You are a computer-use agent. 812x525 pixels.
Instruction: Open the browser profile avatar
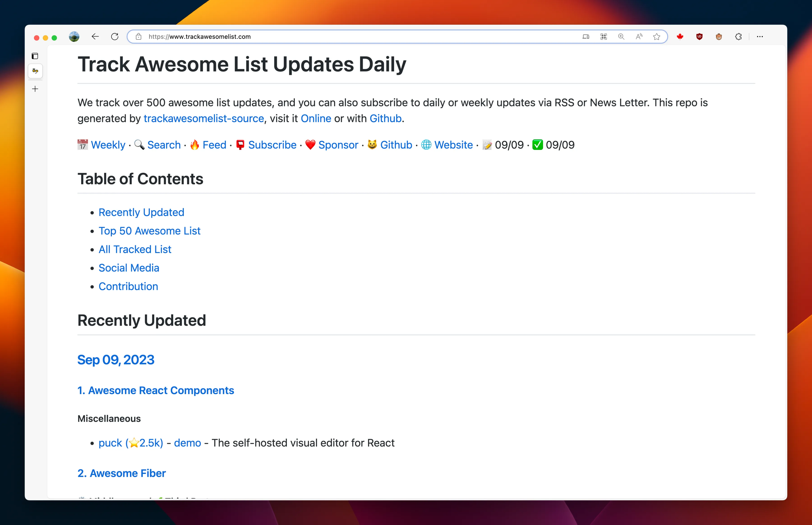pyautogui.click(x=74, y=37)
